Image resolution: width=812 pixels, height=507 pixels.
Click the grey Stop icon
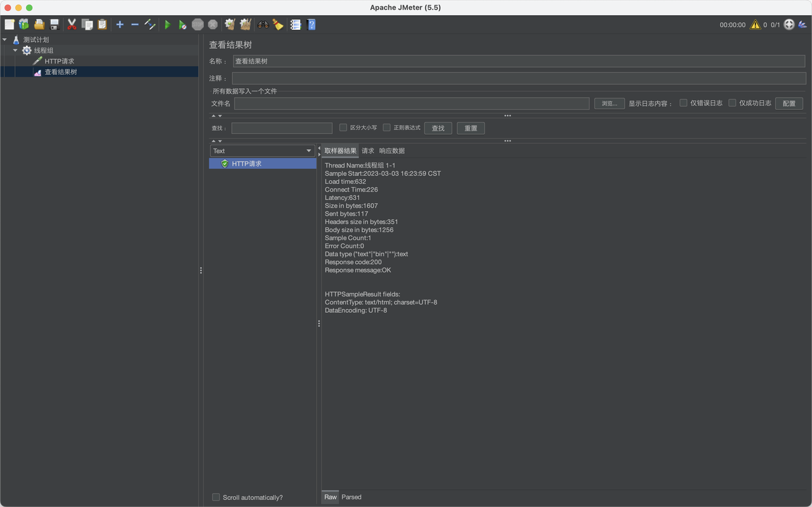(x=198, y=25)
